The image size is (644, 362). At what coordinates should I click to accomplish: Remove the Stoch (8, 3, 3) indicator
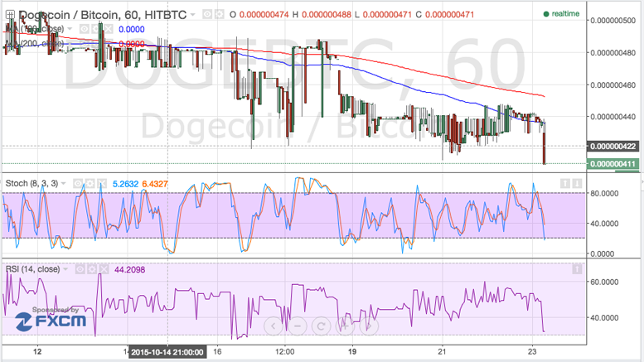(x=101, y=183)
